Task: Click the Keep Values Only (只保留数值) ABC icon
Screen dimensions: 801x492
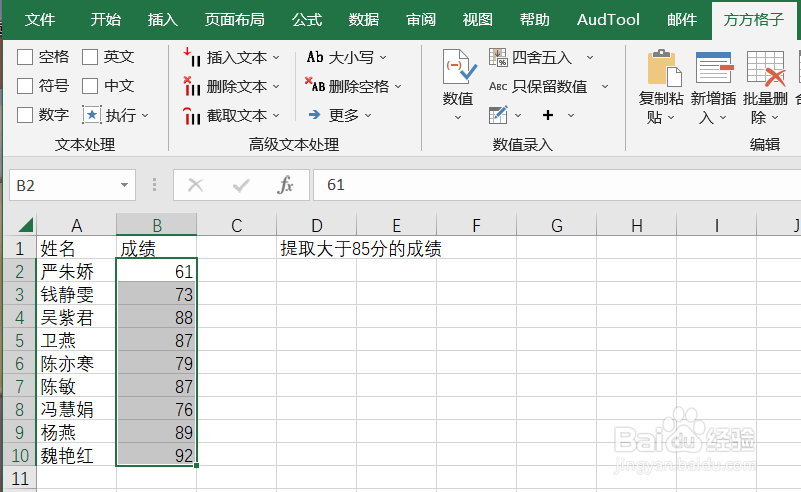Action: click(498, 86)
